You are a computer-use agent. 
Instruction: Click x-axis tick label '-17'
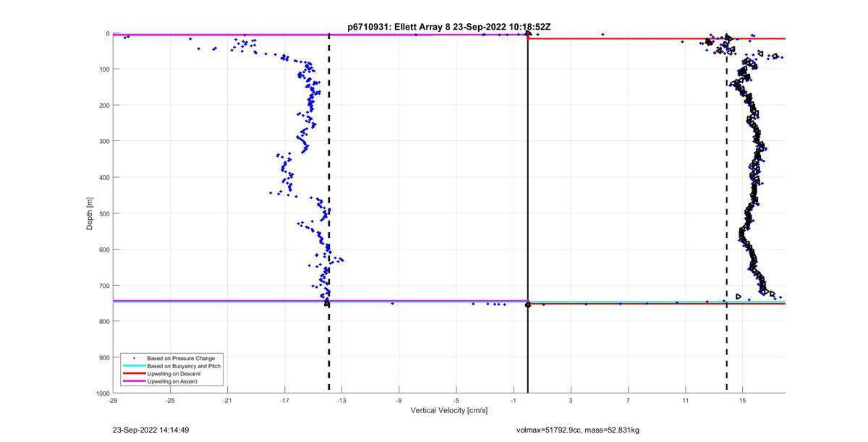(284, 400)
